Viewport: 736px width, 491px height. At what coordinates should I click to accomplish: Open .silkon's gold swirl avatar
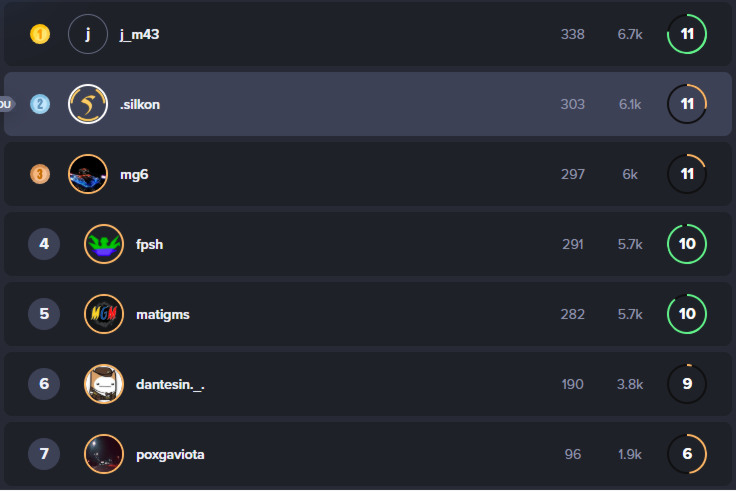click(88, 104)
